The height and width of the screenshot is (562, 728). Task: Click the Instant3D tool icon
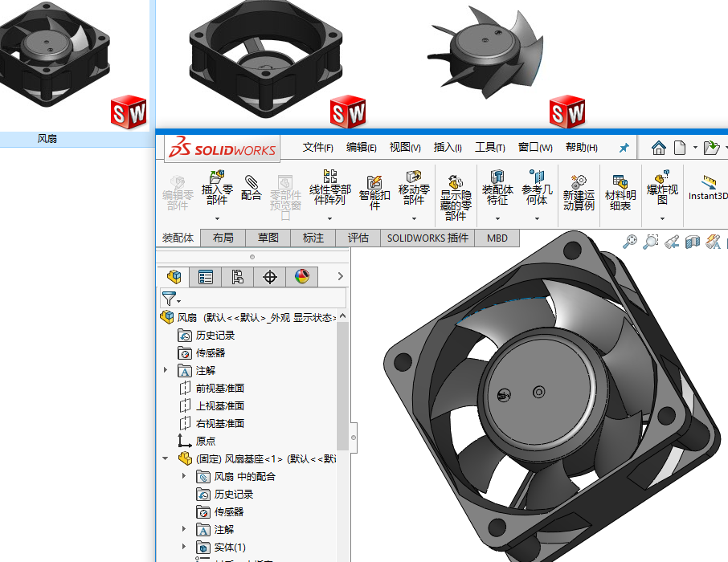709,181
